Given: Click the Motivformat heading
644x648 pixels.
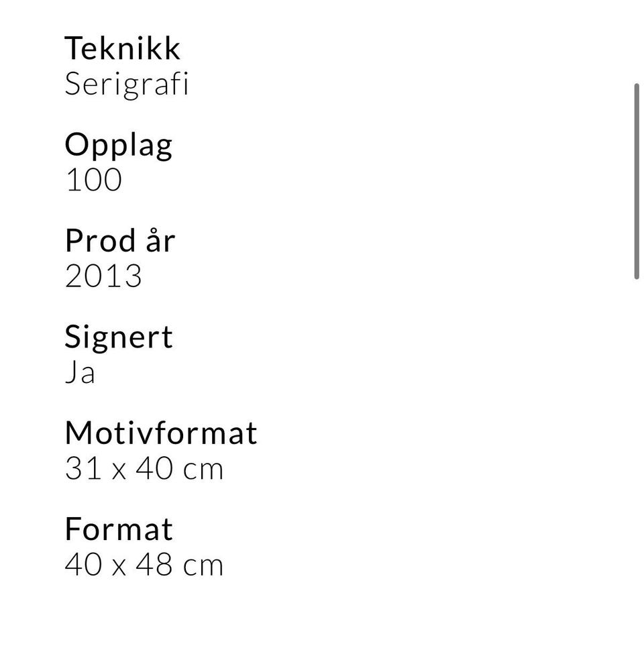Looking at the screenshot, I should click(x=161, y=433).
